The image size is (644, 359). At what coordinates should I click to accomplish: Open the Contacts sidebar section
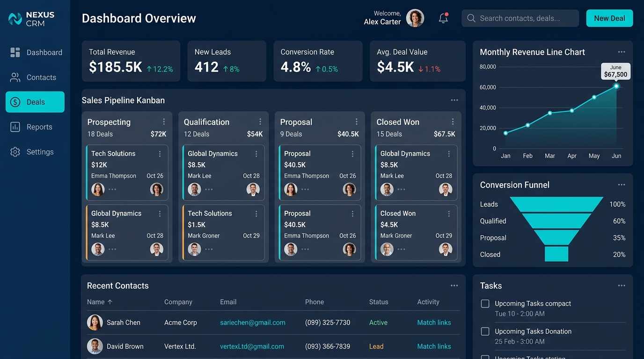pyautogui.click(x=35, y=78)
